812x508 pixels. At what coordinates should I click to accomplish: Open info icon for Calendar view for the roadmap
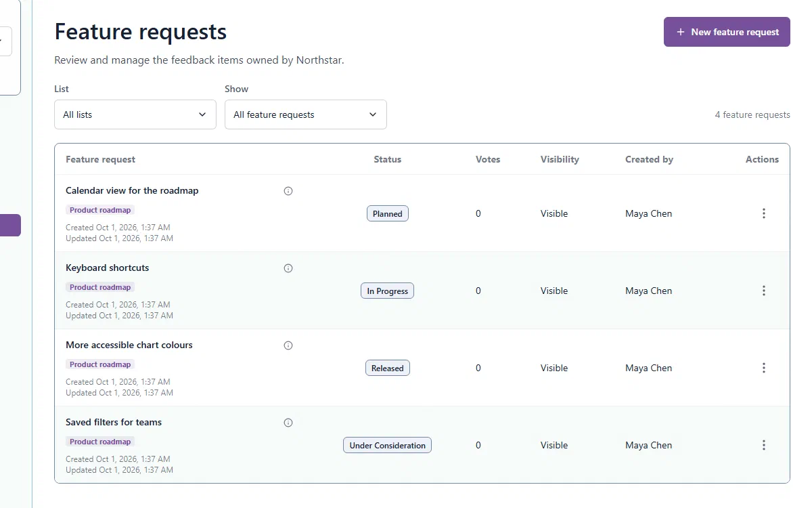click(288, 191)
